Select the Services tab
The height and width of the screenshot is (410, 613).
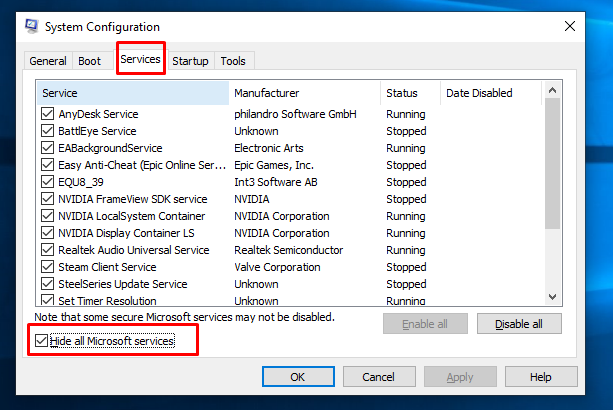tap(140, 59)
